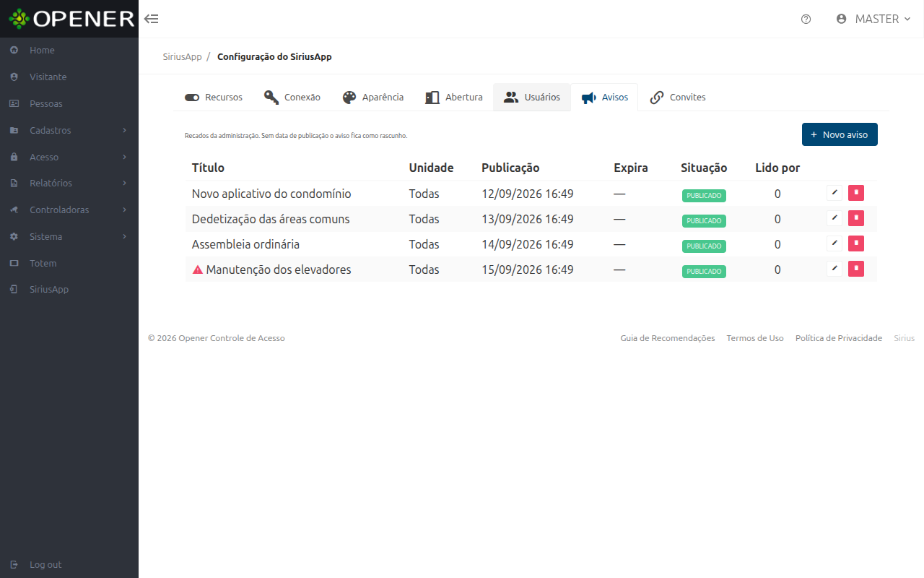Click the Log out icon
This screenshot has height=578, width=924.
(x=14, y=565)
